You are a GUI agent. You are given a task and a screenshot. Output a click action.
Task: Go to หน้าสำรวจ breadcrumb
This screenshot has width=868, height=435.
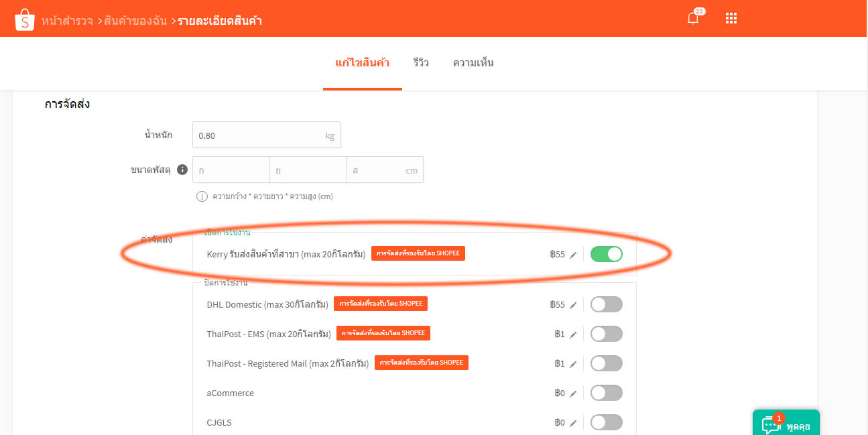point(67,21)
